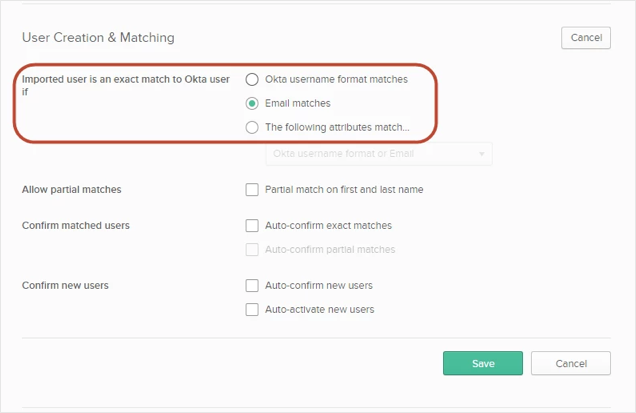Click the green Save button
The width and height of the screenshot is (636, 413).
(482, 363)
